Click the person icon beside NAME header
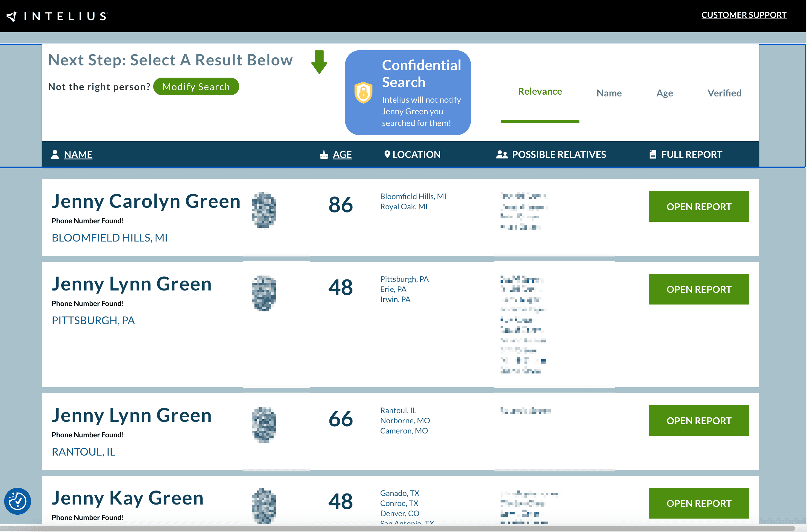Image resolution: width=807 pixels, height=532 pixels. [x=55, y=154]
